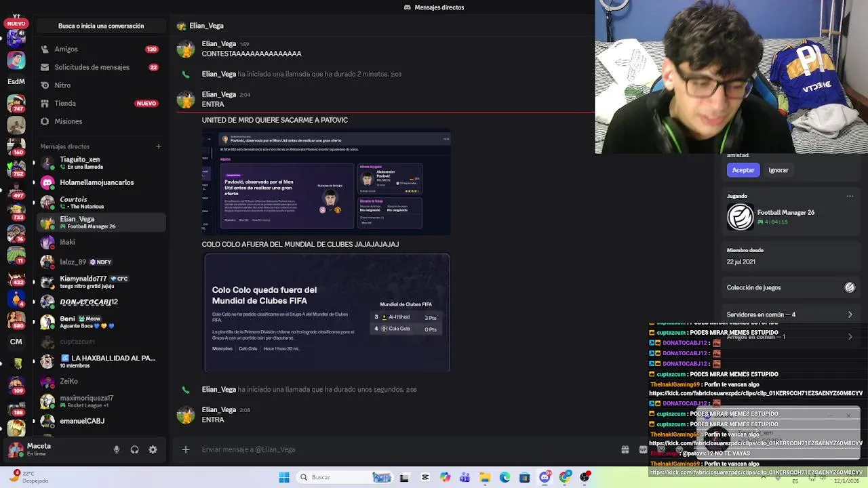Open the Pavlovic news image attachment
868x488 pixels.
coord(326,182)
